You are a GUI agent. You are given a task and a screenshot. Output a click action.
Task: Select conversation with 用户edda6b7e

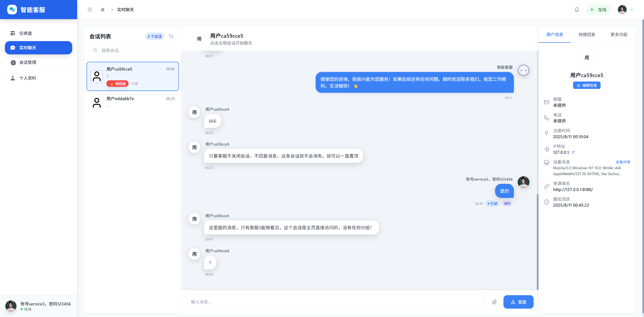(x=133, y=102)
